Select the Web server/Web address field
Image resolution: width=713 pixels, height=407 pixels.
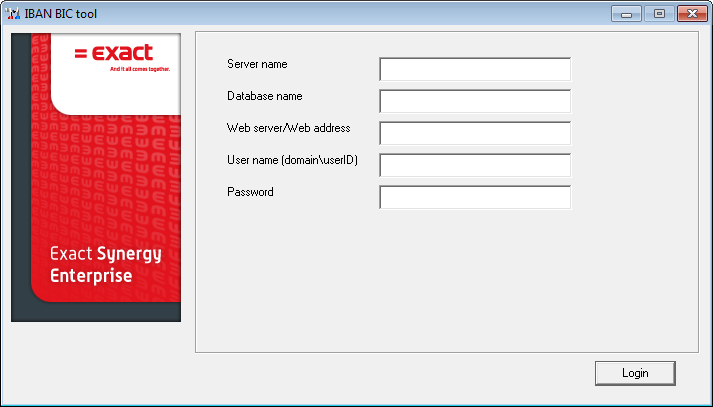click(x=475, y=133)
